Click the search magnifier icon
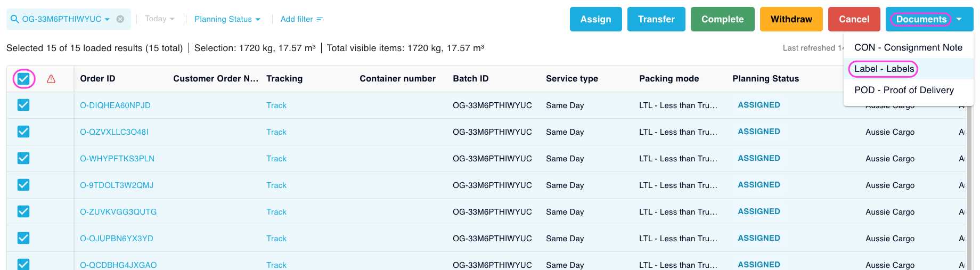The width and height of the screenshot is (980, 270). 15,19
